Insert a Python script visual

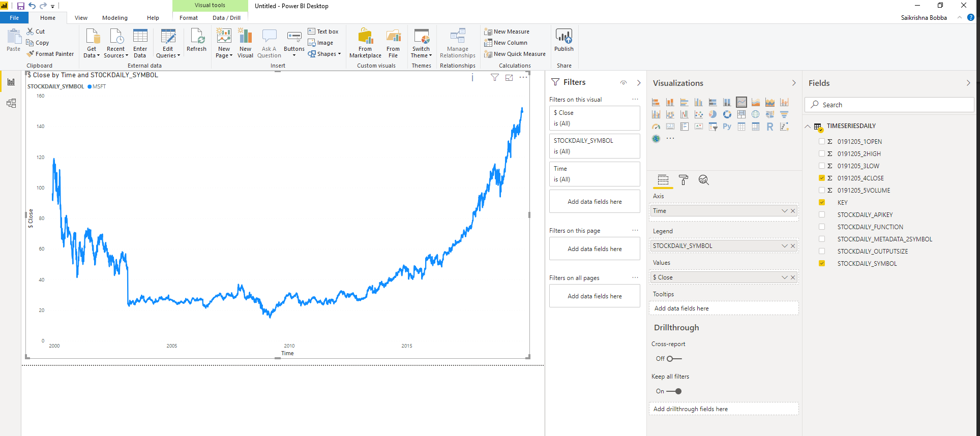click(x=727, y=127)
